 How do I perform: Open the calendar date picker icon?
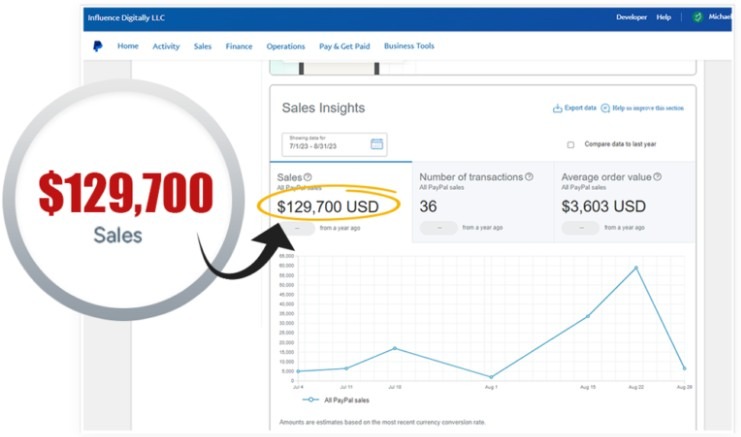coord(377,144)
